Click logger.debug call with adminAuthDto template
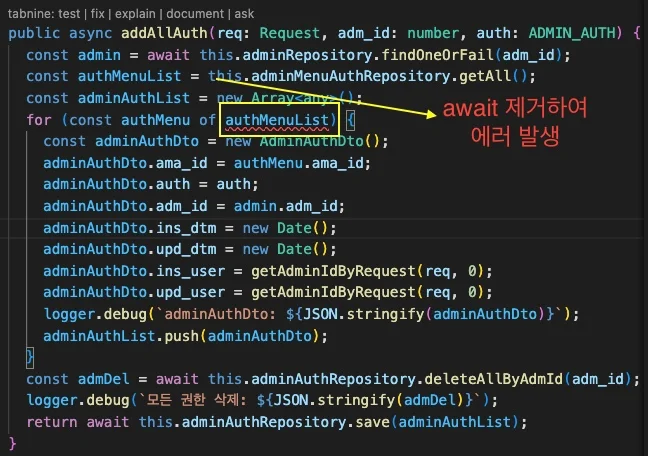Viewport: 648px width, 456px height. [311, 314]
